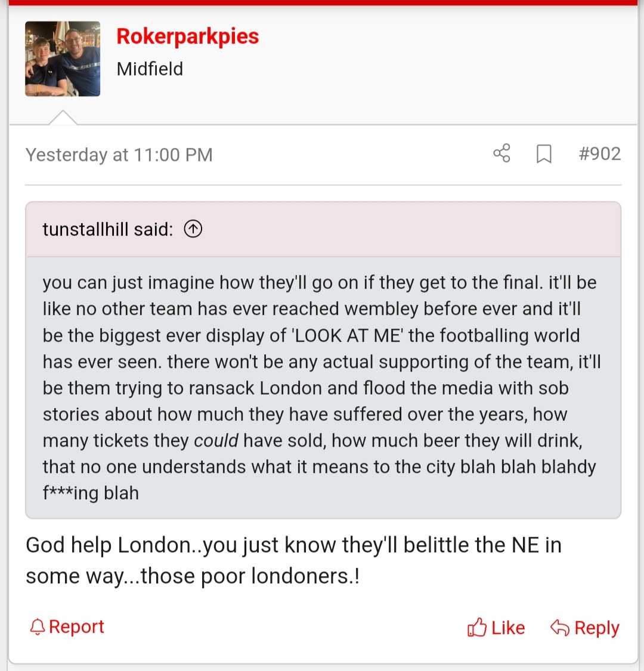Open the #902 post number link

click(599, 154)
